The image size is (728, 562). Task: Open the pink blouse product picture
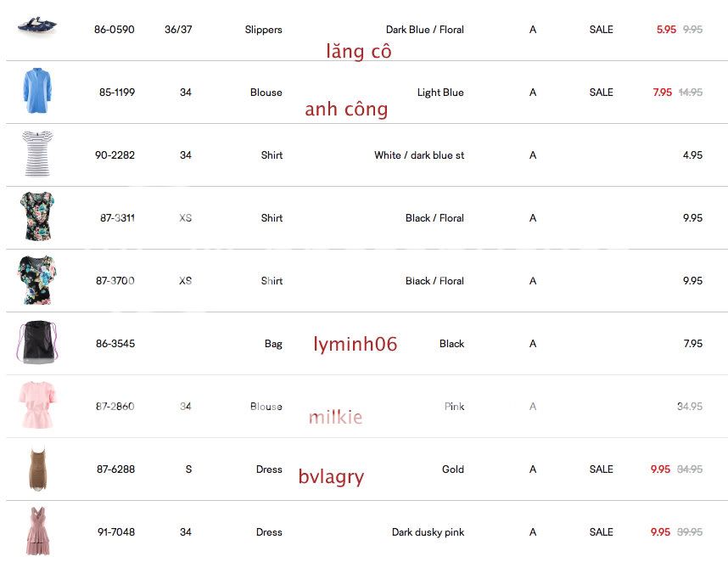coord(37,406)
